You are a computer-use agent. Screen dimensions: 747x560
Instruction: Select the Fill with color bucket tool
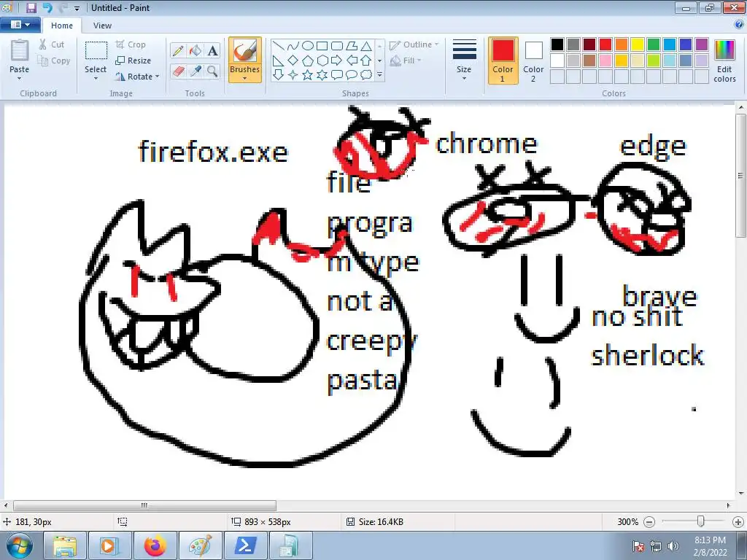point(196,50)
